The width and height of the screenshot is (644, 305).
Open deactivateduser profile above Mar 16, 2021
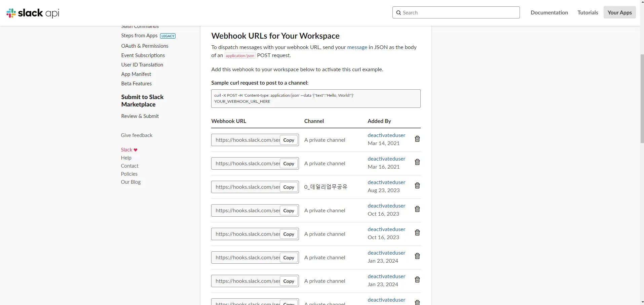pos(386,159)
